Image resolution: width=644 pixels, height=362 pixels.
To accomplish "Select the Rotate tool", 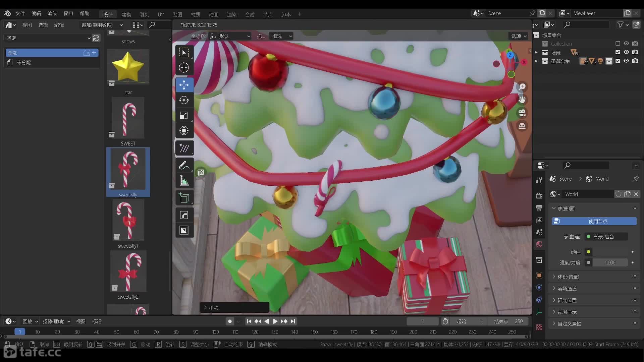I will coord(184,100).
